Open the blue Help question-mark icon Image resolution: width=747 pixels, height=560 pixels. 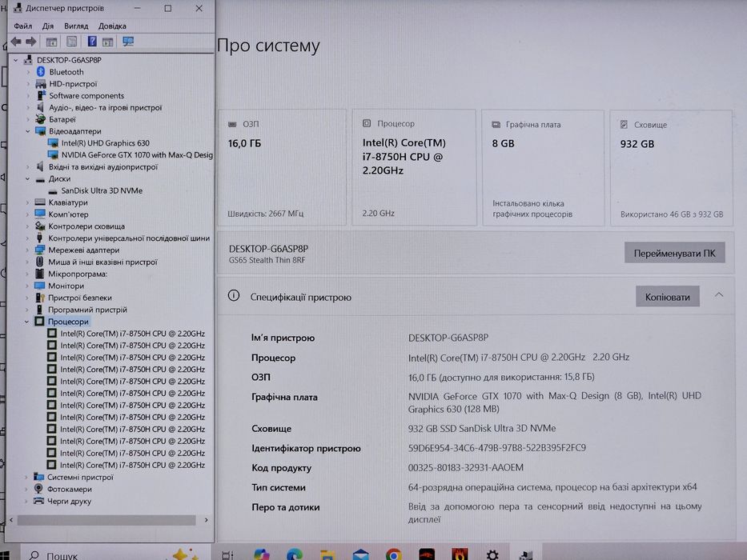tap(92, 42)
